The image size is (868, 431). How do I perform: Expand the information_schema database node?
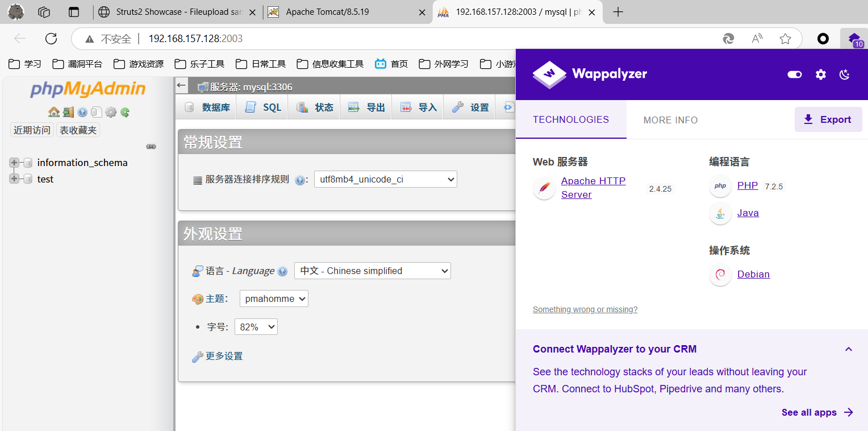(14, 163)
